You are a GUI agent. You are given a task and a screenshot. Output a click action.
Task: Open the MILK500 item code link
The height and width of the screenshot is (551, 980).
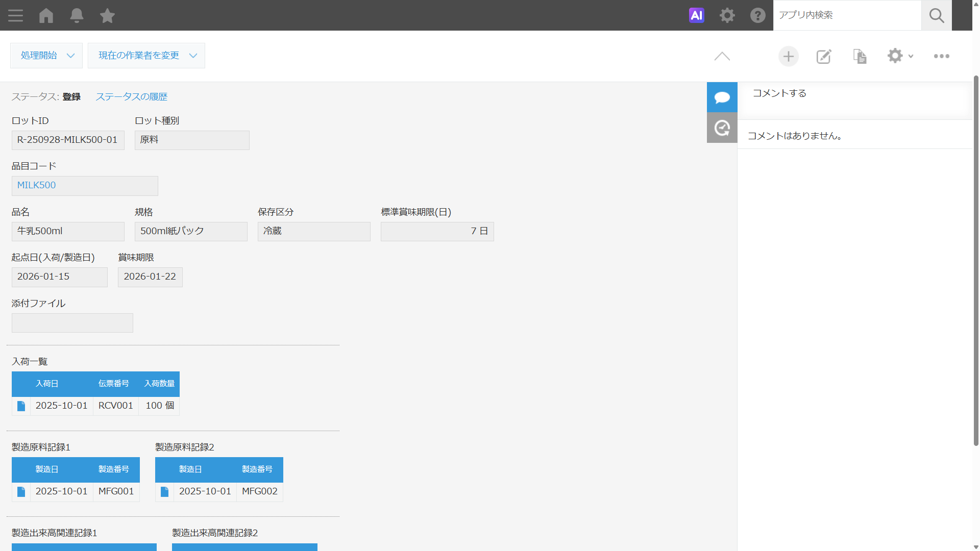(36, 185)
